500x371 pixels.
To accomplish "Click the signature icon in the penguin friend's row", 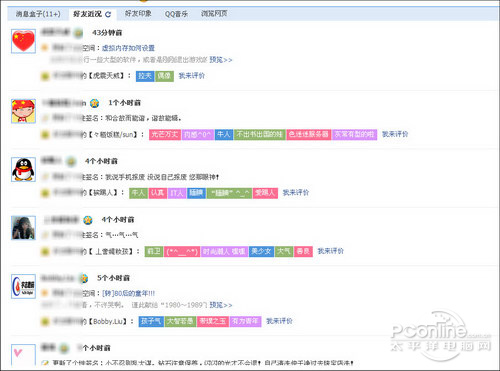I will (45, 177).
